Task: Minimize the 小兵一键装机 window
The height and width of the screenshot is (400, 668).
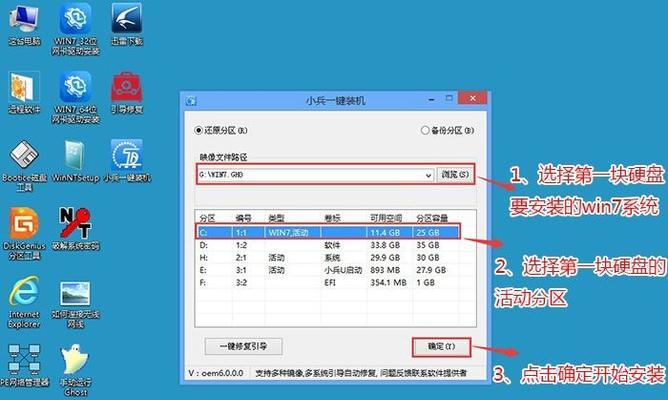Action: (x=432, y=99)
